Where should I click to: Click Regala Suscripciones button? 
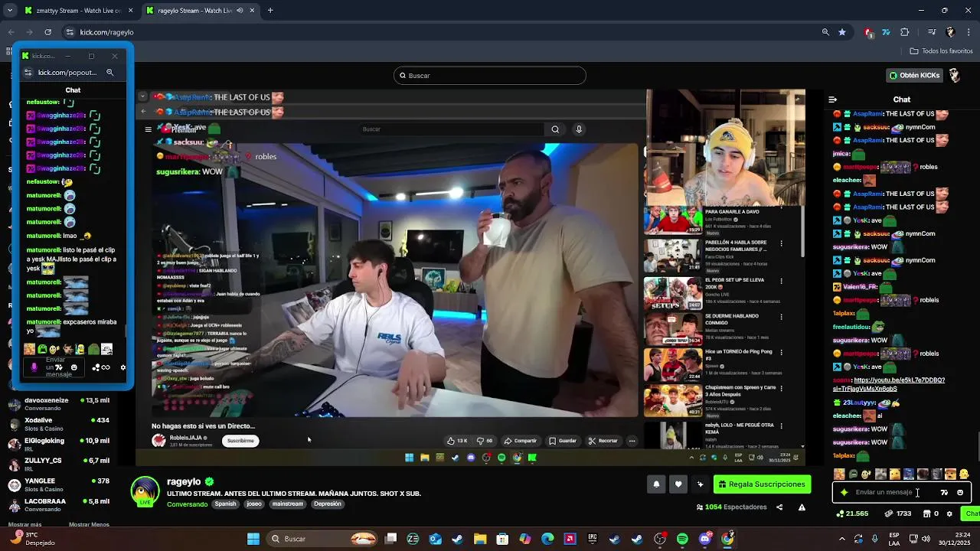[x=762, y=484]
